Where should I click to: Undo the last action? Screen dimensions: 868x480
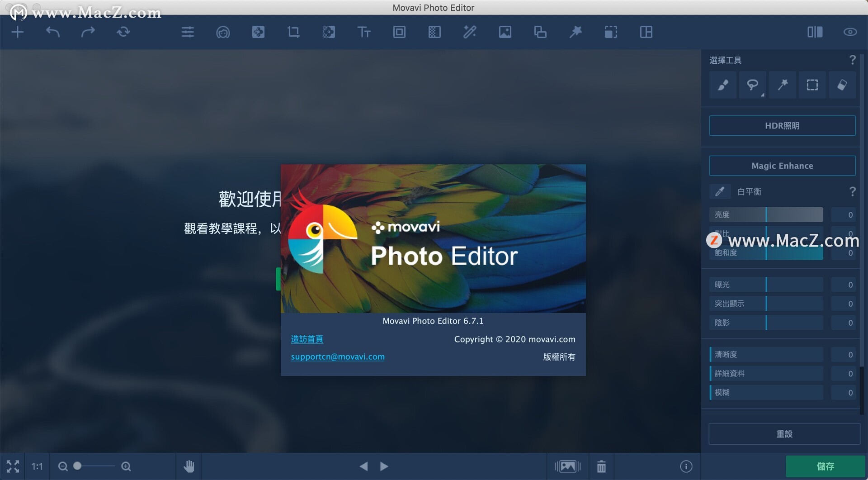pyautogui.click(x=53, y=32)
